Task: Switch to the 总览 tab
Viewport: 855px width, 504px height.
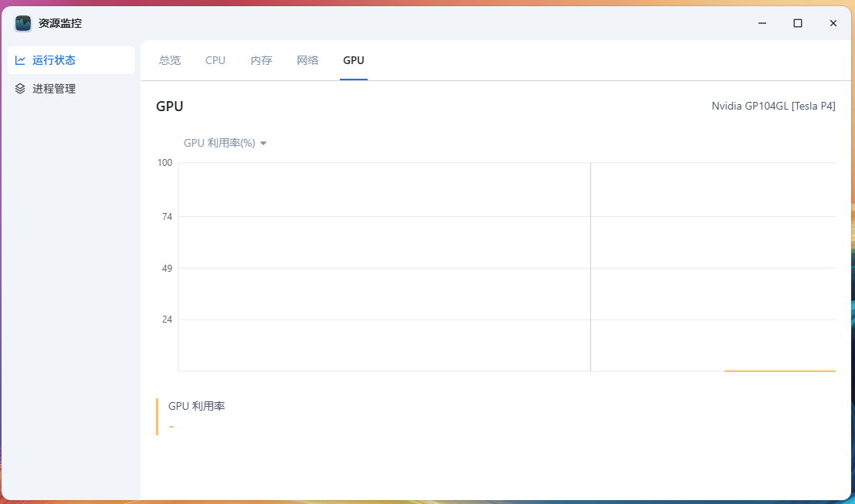Action: click(170, 60)
